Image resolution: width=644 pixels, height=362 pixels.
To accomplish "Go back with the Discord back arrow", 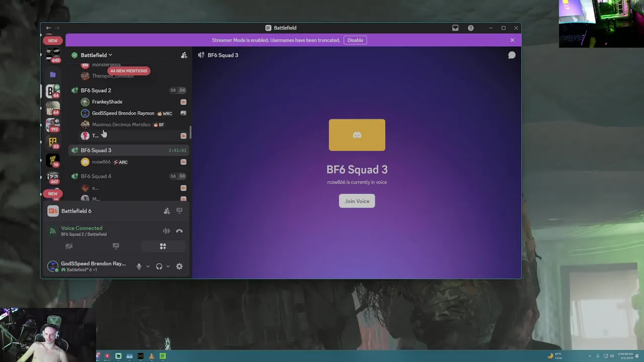I will [x=48, y=28].
